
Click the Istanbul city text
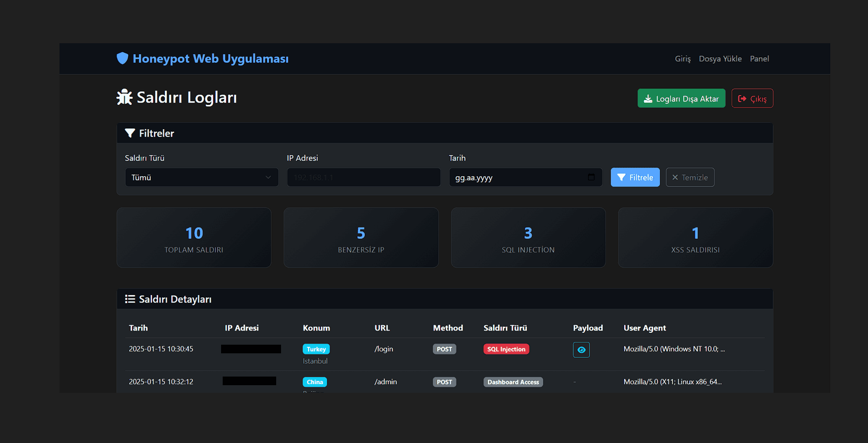coord(315,361)
